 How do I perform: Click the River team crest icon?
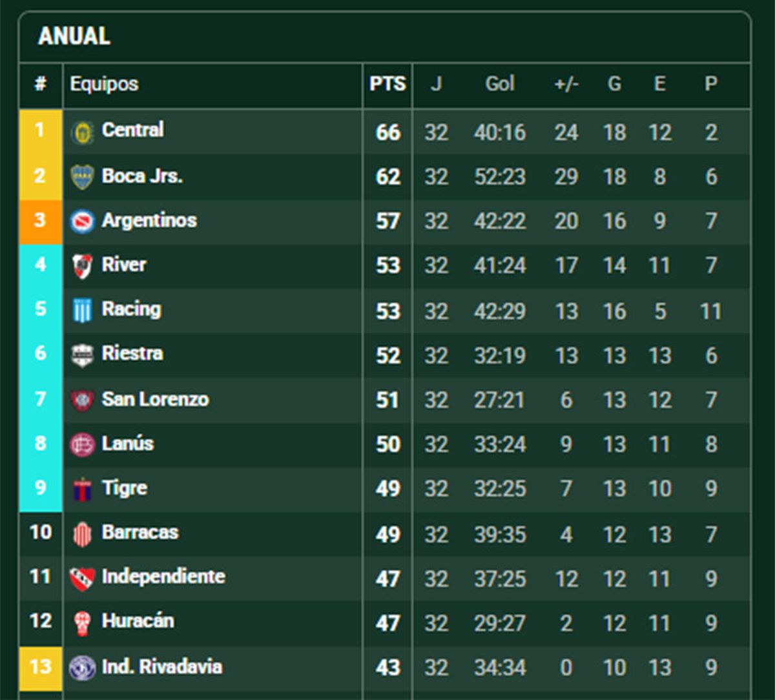tap(82, 265)
